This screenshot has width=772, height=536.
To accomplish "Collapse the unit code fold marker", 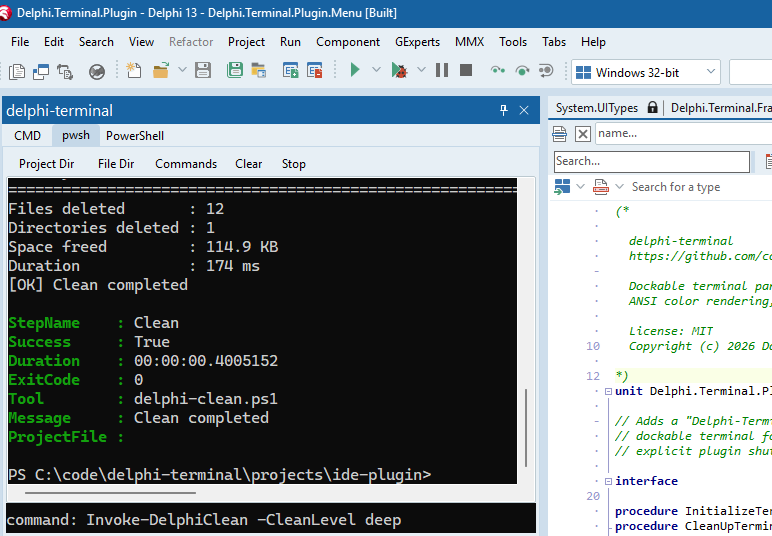I will 608,391.
